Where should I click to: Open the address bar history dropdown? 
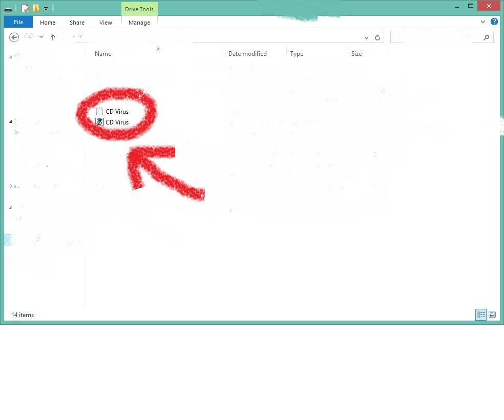click(x=366, y=37)
